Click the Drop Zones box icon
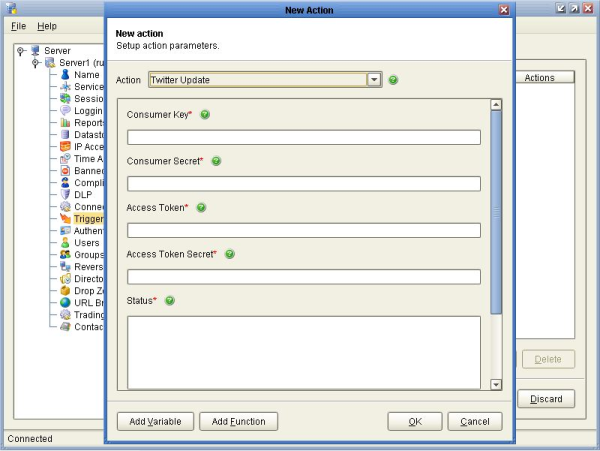 click(65, 291)
